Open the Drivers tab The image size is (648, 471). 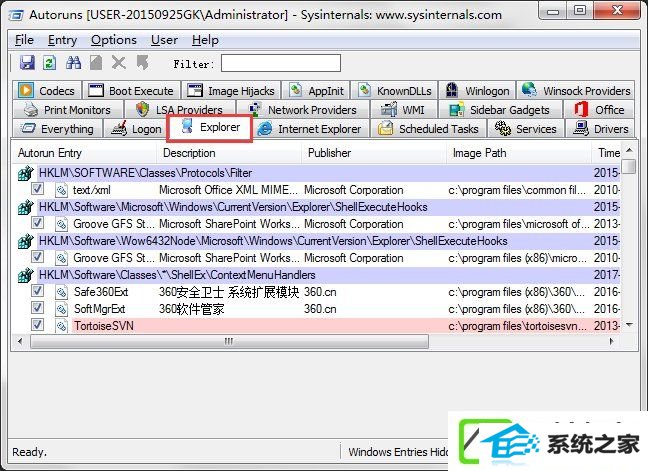pos(601,129)
